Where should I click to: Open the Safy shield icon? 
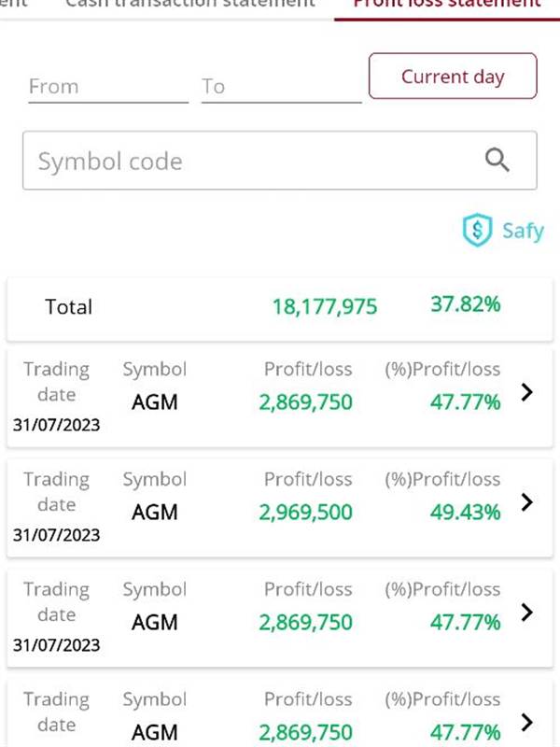(x=477, y=231)
